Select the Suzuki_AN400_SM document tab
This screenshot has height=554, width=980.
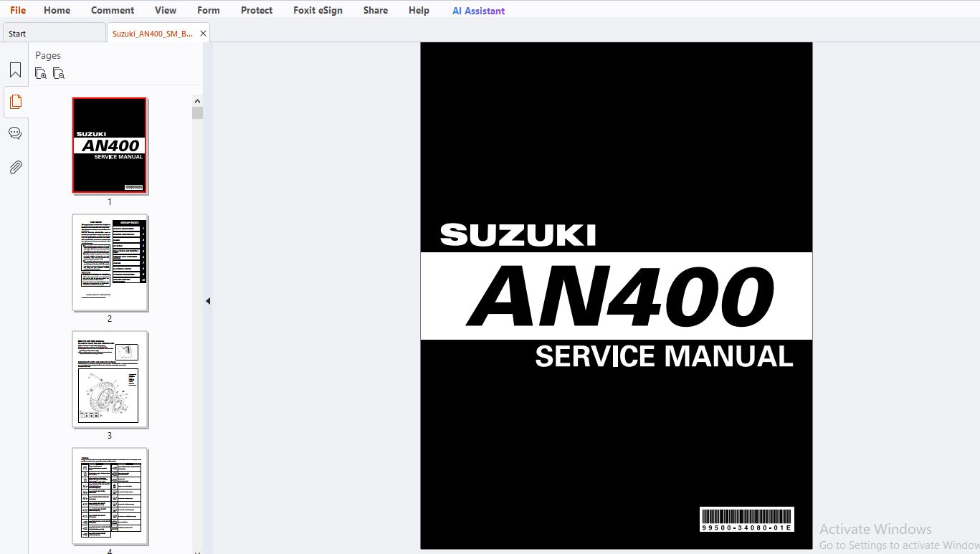tap(152, 33)
